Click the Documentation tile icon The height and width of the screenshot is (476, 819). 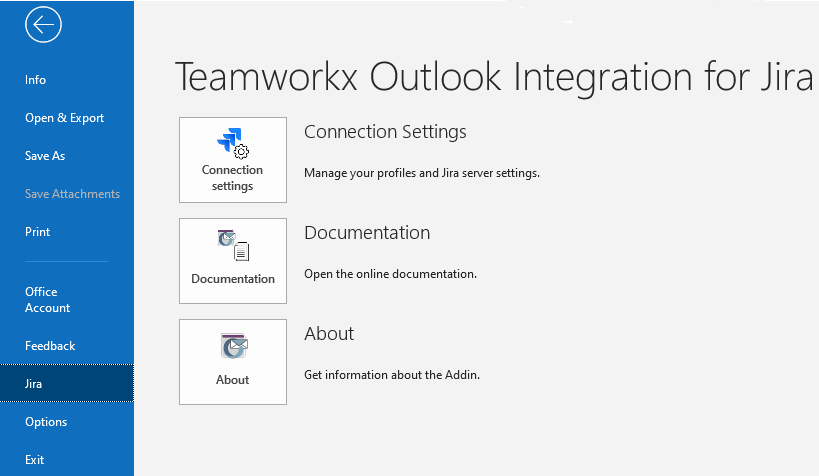[233, 244]
